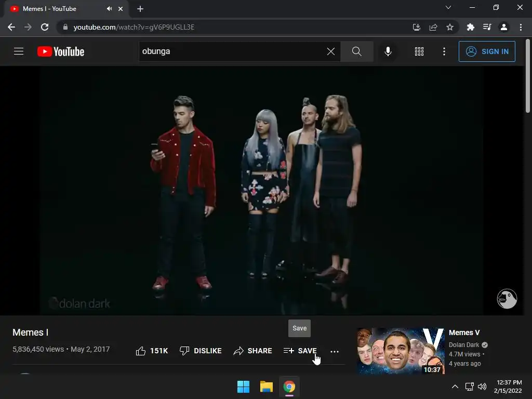Start voice search with the microphone
This screenshot has width=532, height=399.
click(388, 51)
